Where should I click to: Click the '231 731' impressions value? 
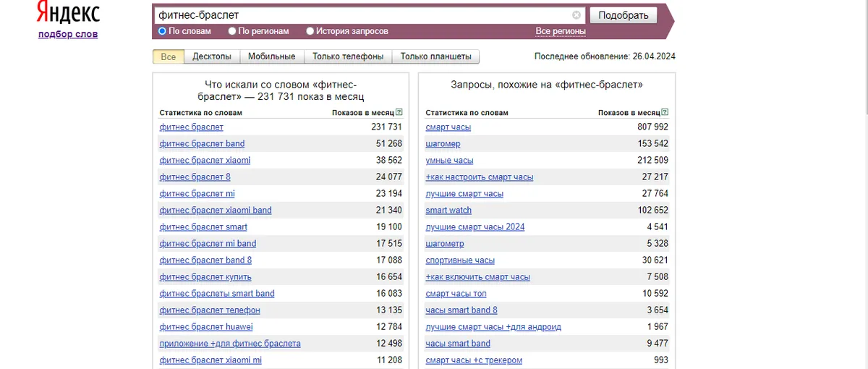[386, 127]
